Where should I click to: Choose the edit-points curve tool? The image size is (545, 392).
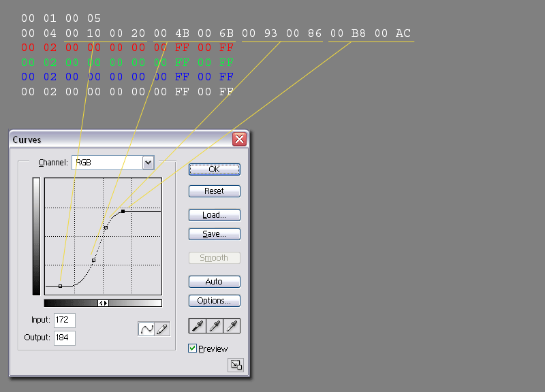point(146,329)
